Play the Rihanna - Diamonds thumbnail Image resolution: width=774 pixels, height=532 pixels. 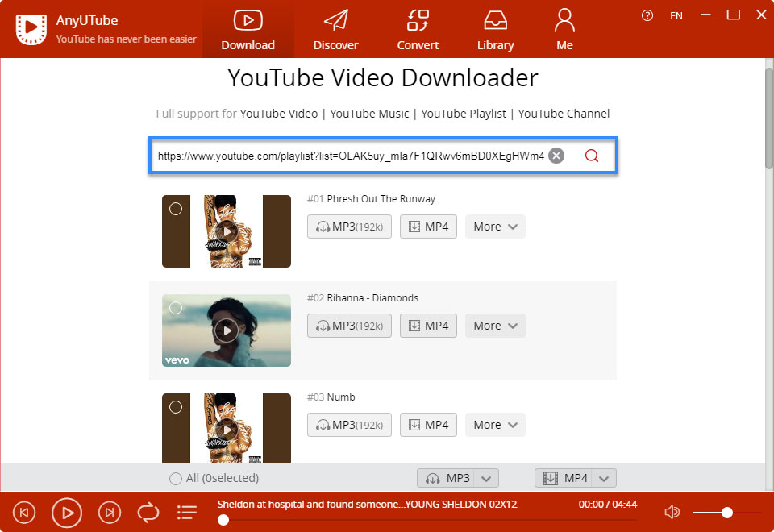coord(227,330)
